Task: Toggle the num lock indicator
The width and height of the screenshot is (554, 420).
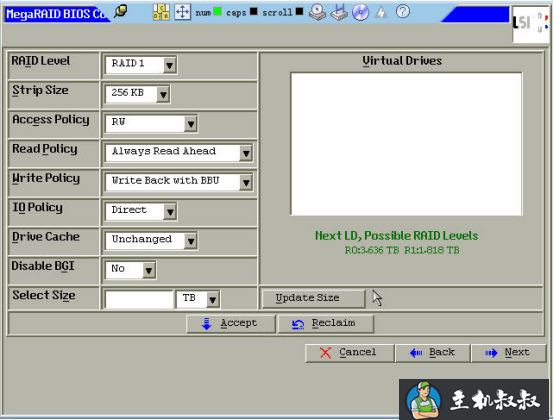Action: (x=217, y=12)
